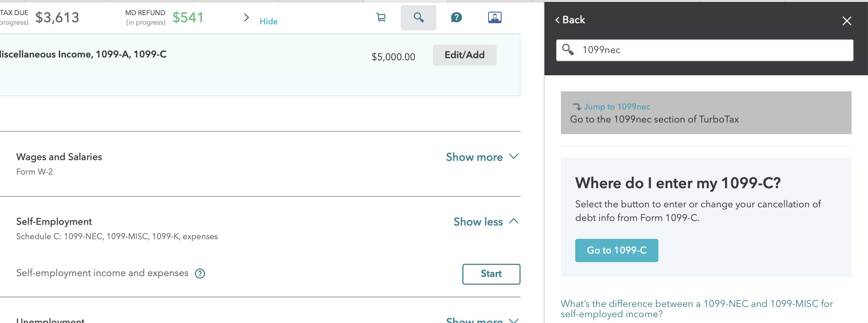Image resolution: width=868 pixels, height=323 pixels.
Task: Open the help question bubble icon
Action: (x=456, y=17)
